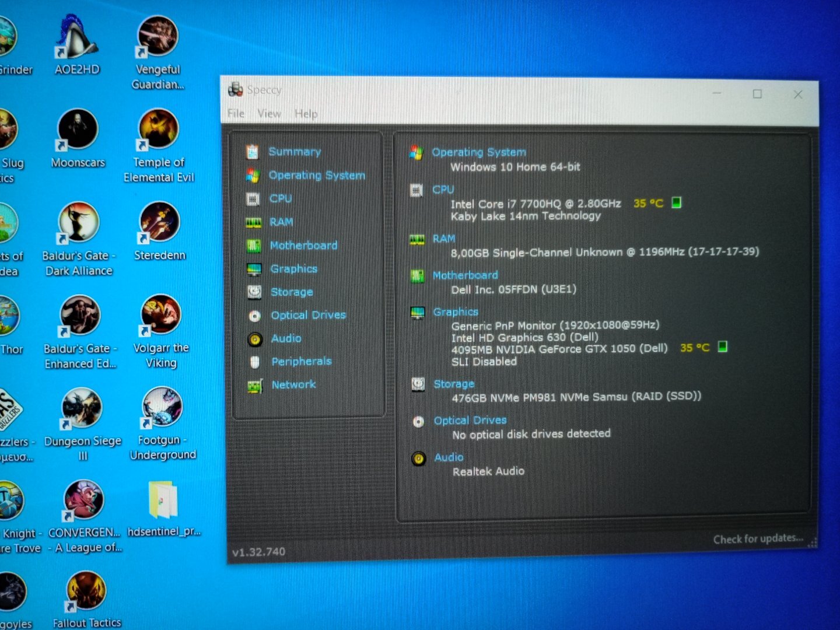Click Operating System heading link in summary
Image resolution: width=840 pixels, height=630 pixels.
click(479, 152)
